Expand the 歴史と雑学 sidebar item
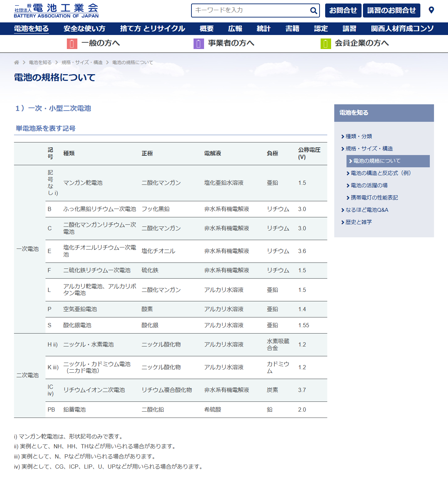 359,222
